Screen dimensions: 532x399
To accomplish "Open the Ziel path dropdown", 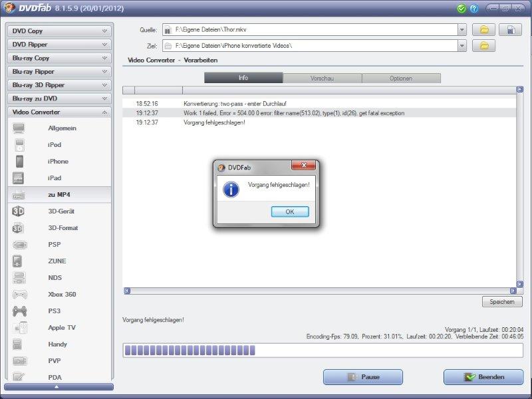I will pos(462,45).
